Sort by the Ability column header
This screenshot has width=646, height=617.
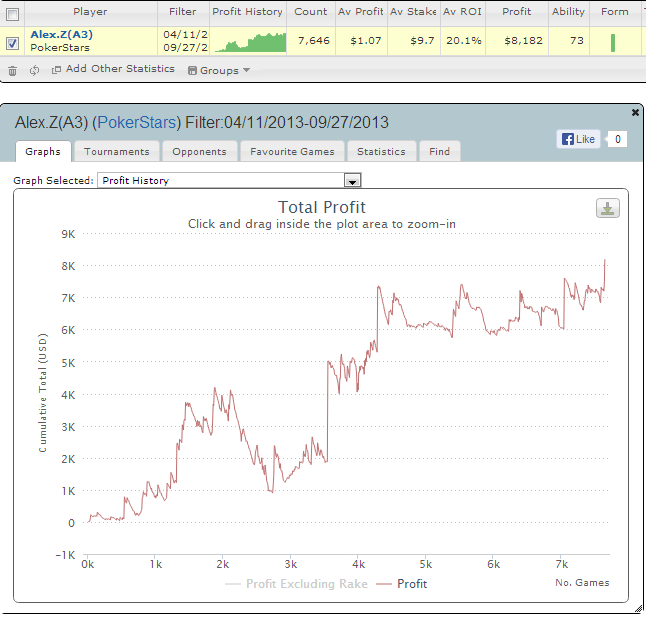(569, 12)
